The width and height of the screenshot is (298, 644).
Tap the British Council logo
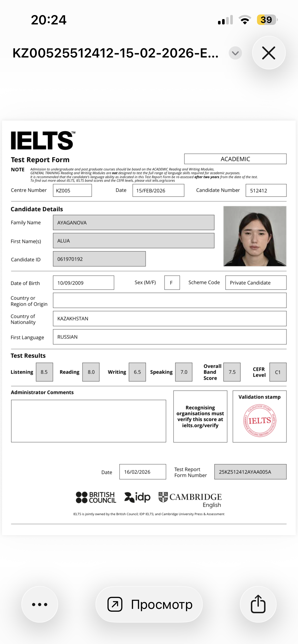click(96, 497)
